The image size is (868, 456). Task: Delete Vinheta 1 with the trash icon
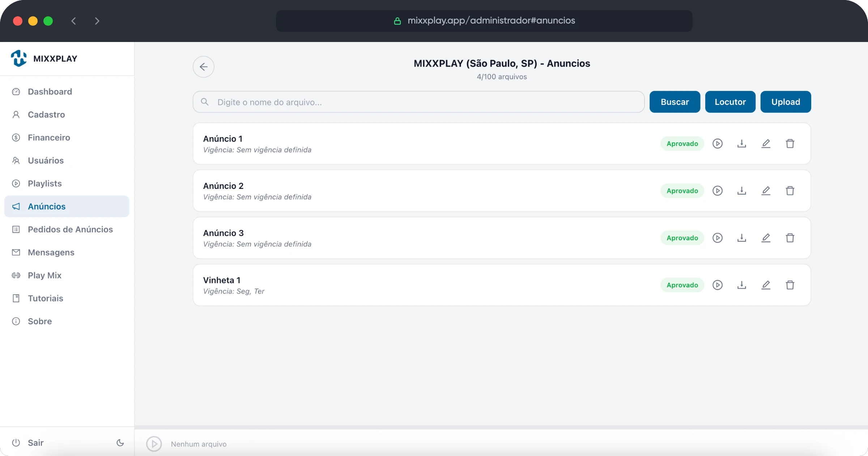point(790,285)
